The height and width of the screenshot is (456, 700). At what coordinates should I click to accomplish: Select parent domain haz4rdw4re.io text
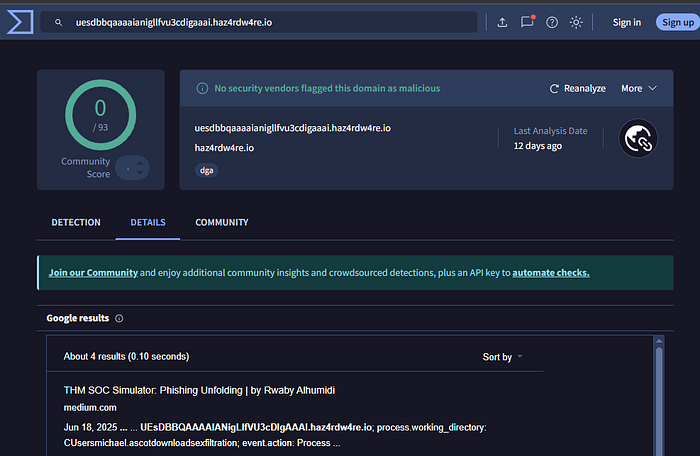[x=224, y=148]
